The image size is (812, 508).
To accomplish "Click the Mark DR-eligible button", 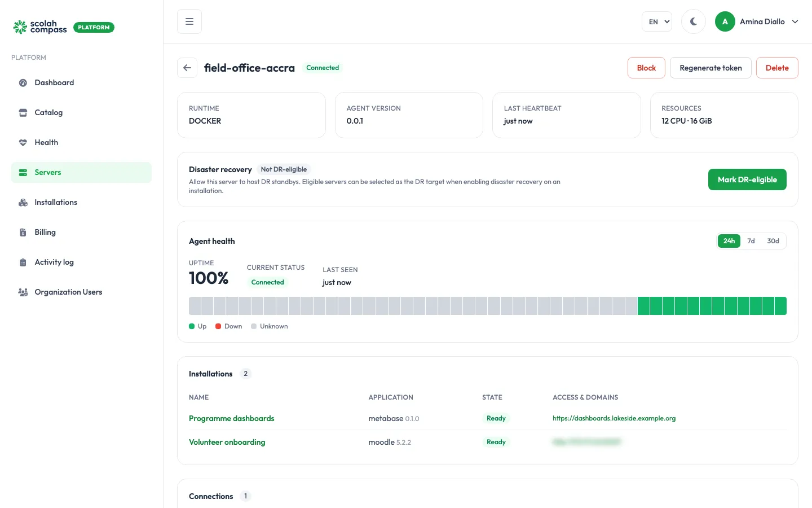I will (747, 179).
